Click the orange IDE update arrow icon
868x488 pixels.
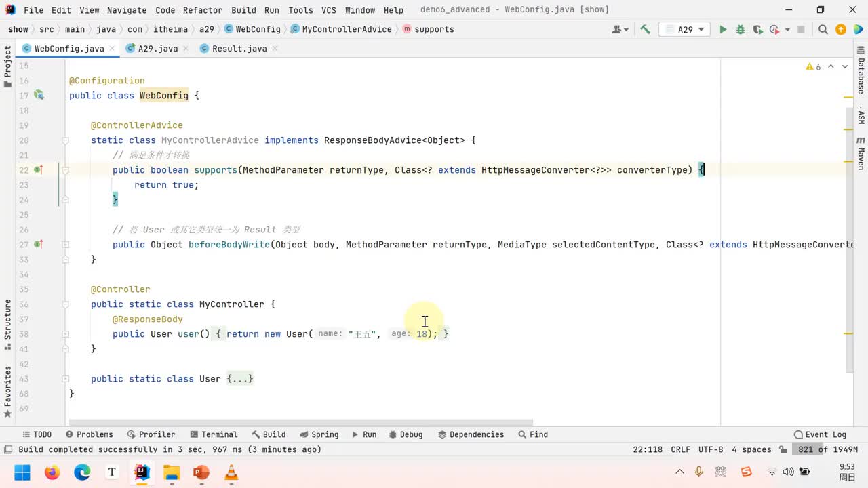(841, 29)
